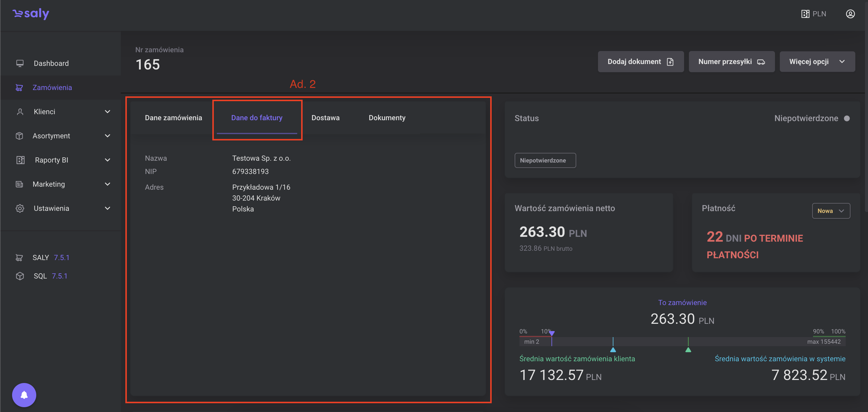This screenshot has width=868, height=412.
Task: Click the purple order marker on value scale
Action: click(551, 333)
